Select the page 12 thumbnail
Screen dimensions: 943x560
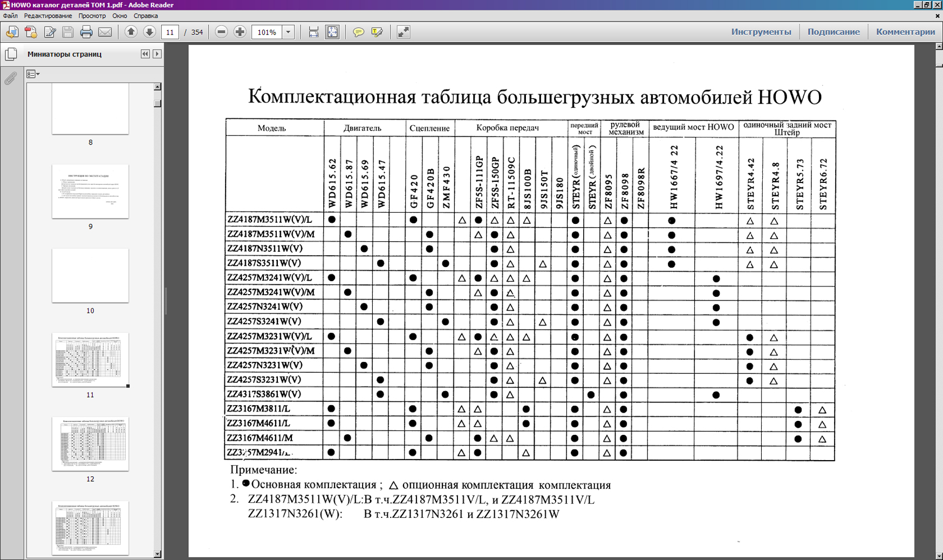click(90, 443)
